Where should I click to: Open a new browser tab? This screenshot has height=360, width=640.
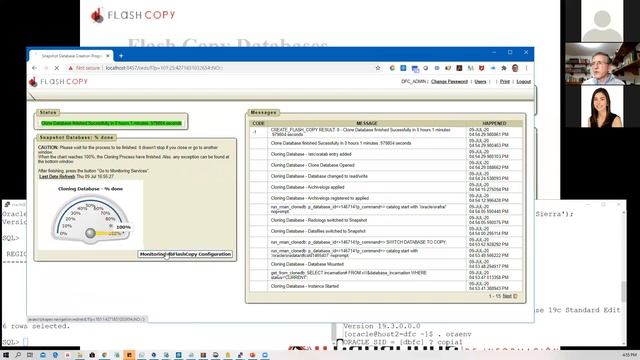point(121,56)
